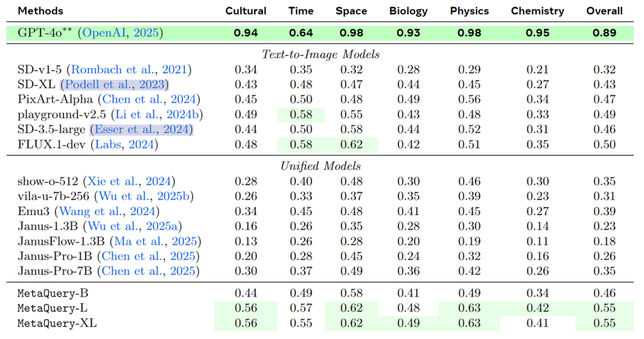Screen dimensions: 644x339
Task: Open the Li et al., 2024b citation
Action: pyautogui.click(x=157, y=114)
